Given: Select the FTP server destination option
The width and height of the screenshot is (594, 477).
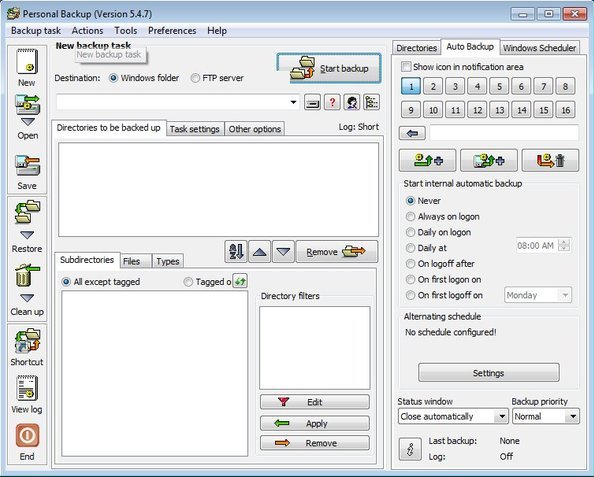Looking at the screenshot, I should pos(195,78).
